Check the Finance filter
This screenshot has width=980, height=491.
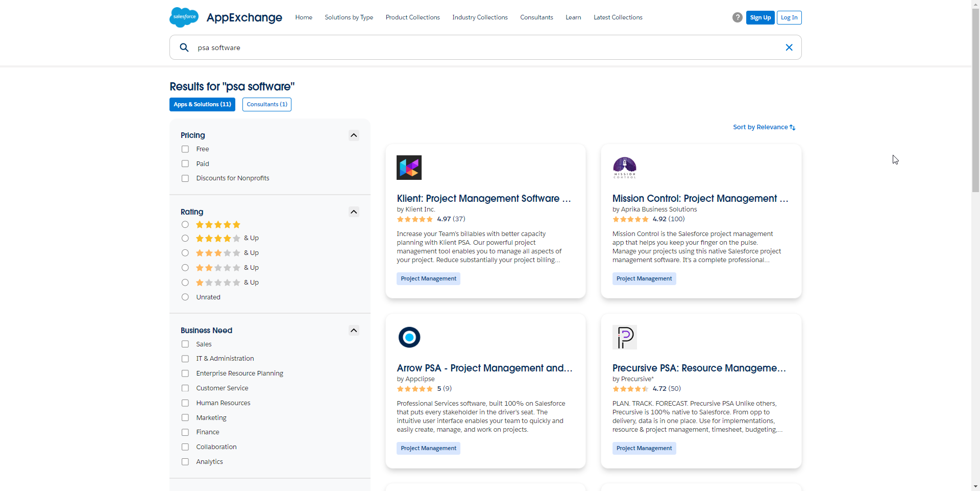(x=185, y=432)
